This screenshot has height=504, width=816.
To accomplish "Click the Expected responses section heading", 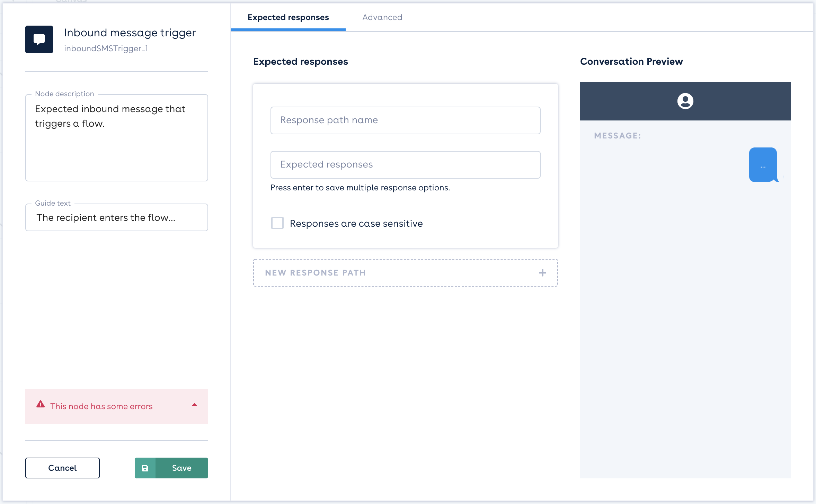I will [x=300, y=62].
